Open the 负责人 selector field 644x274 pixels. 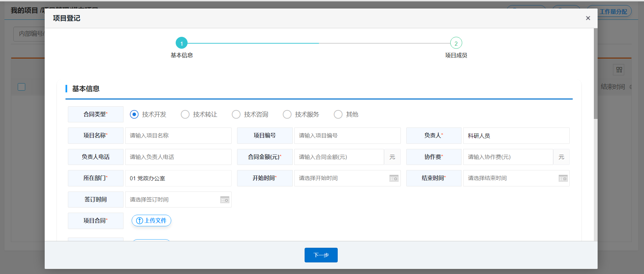click(516, 136)
